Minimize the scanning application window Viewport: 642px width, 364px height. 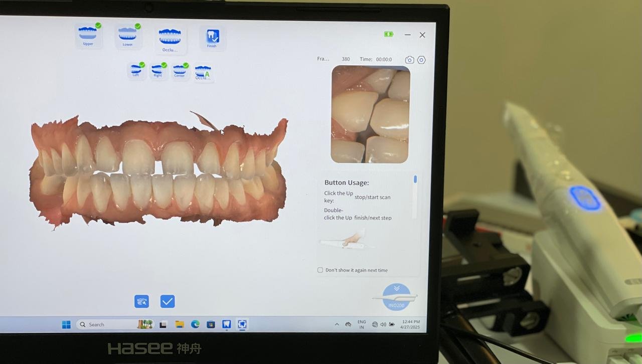click(408, 35)
